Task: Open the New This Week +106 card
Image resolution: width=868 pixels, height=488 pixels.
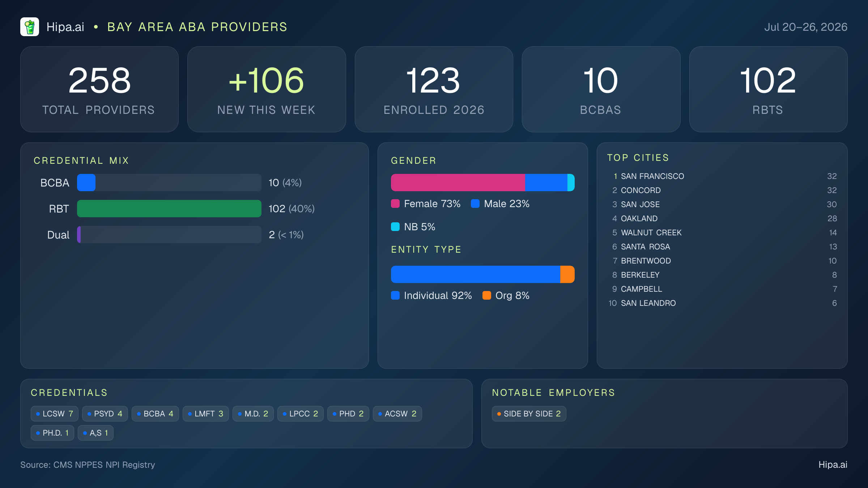Action: click(x=267, y=89)
